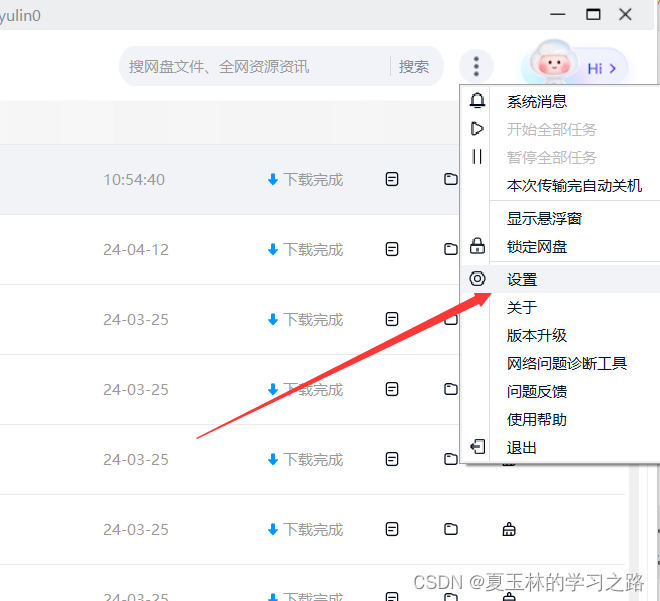Click 下载完成 status in 24-04-12 row

[306, 250]
